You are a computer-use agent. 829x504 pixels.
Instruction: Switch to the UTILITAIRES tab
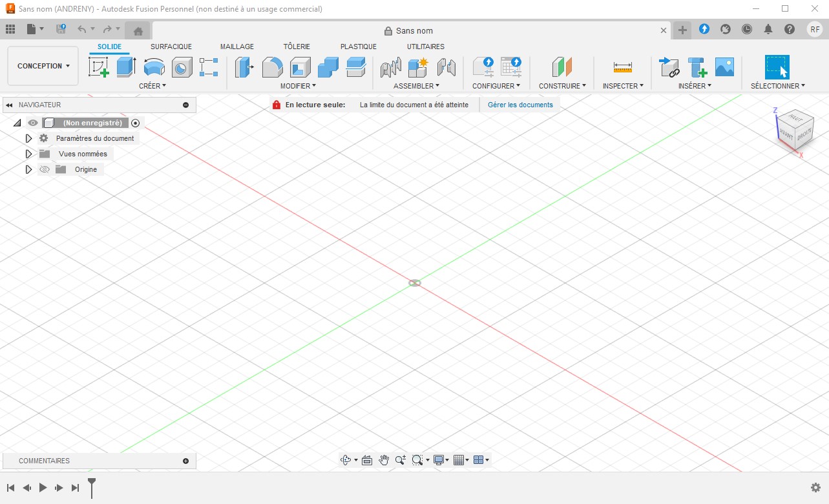pos(426,47)
